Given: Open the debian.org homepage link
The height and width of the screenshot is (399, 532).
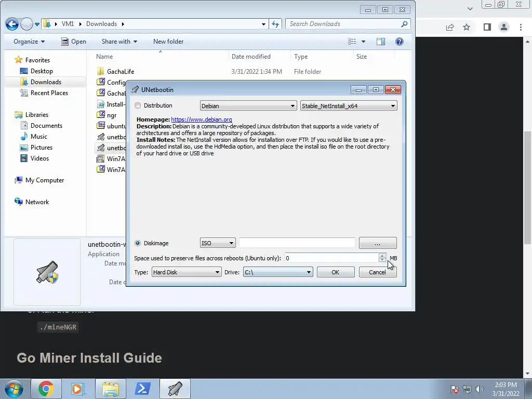Looking at the screenshot, I should click(202, 119).
